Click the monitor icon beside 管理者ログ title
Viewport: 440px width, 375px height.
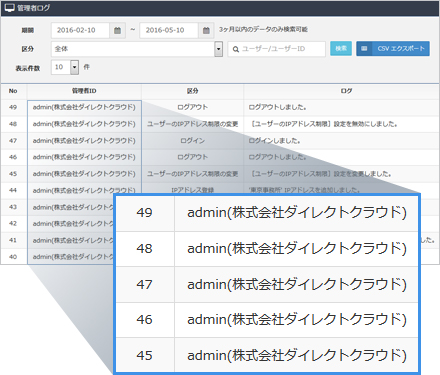click(10, 8)
